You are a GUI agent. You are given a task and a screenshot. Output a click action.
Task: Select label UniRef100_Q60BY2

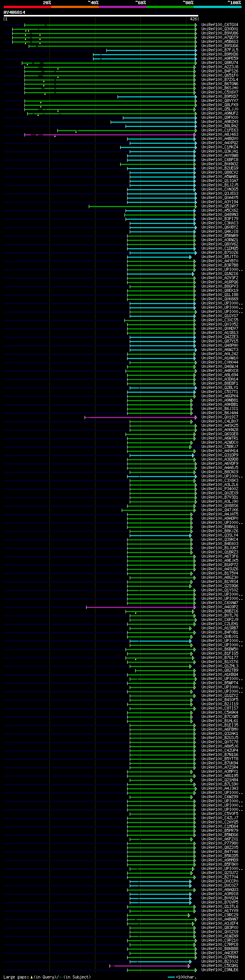(x=220, y=227)
